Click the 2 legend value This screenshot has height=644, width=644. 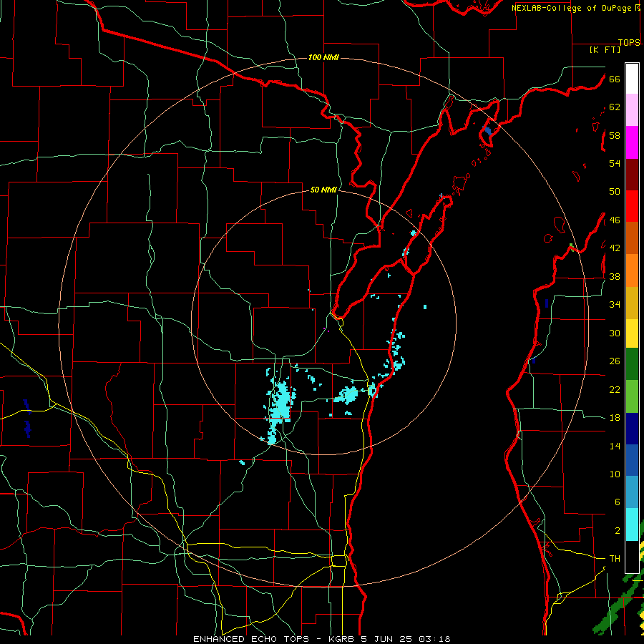click(617, 531)
